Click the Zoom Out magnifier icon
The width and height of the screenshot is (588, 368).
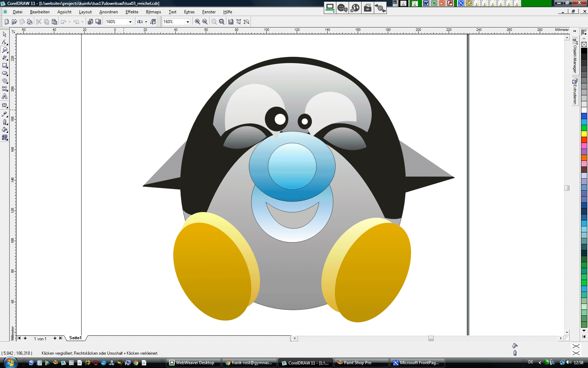coord(205,22)
